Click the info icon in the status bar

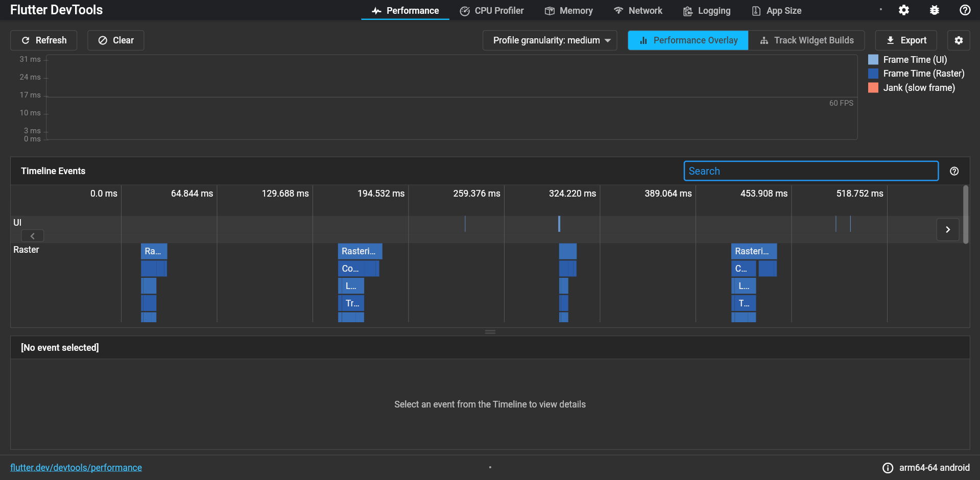pos(888,467)
